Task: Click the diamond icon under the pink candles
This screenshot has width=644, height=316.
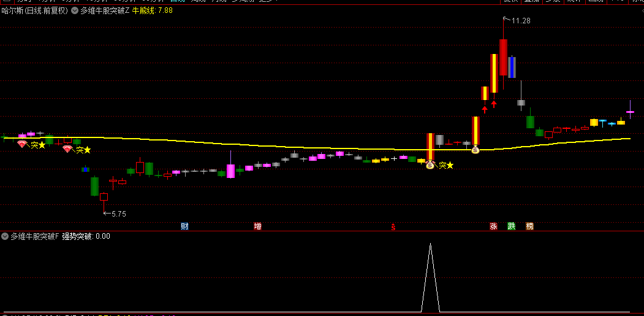Action: coord(23,144)
